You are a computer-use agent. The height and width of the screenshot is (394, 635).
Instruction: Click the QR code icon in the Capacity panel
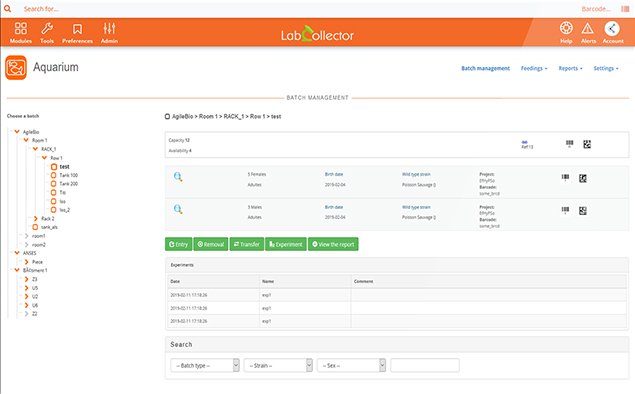[587, 144]
